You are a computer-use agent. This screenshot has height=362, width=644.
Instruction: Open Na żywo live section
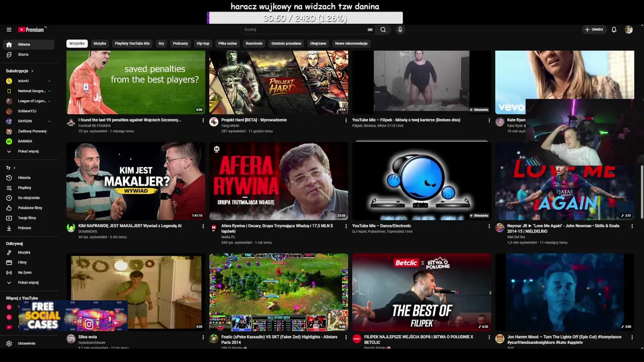coord(28,273)
